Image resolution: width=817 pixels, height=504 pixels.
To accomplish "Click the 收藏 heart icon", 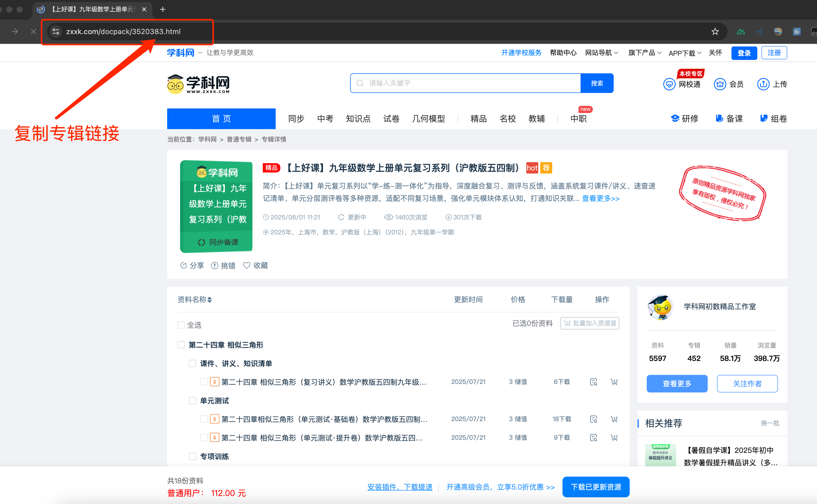I will click(x=246, y=265).
